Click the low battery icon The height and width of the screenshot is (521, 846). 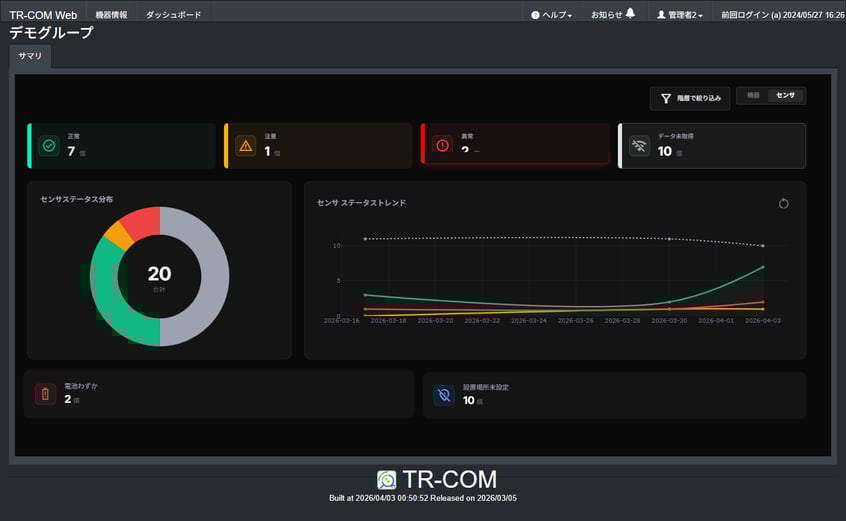click(45, 394)
